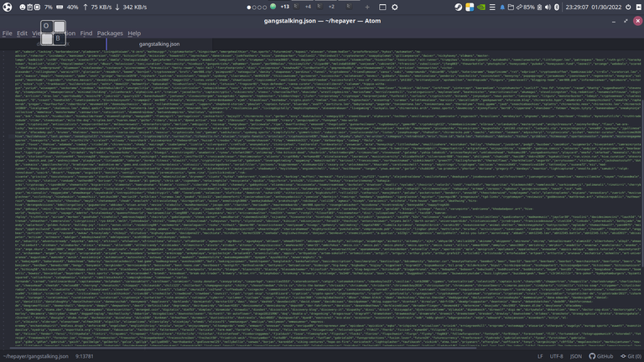
Task: Open the NVIDIA tray icon
Action: point(481,7)
